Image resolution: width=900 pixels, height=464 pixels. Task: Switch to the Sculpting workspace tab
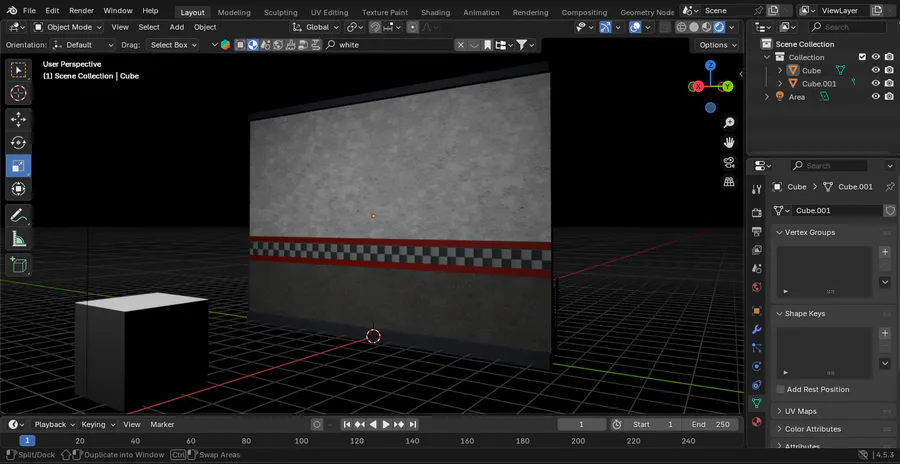click(280, 12)
